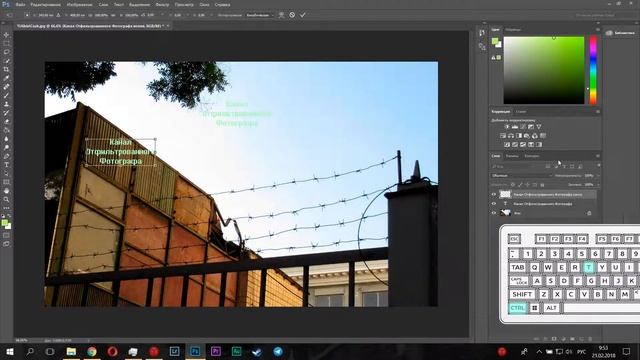Screen dimensions: 640x360
Task: Open the Библиотеки panel button
Action: 620,33
